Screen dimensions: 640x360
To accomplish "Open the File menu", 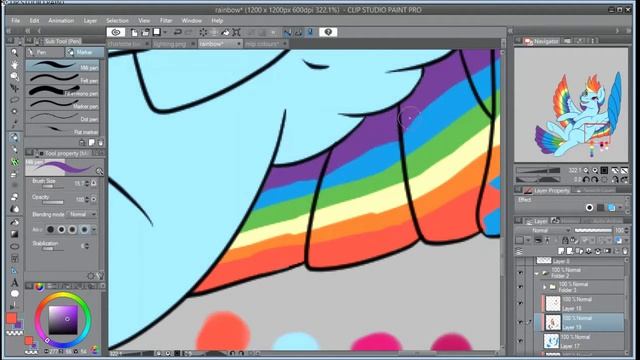I will point(16,20).
